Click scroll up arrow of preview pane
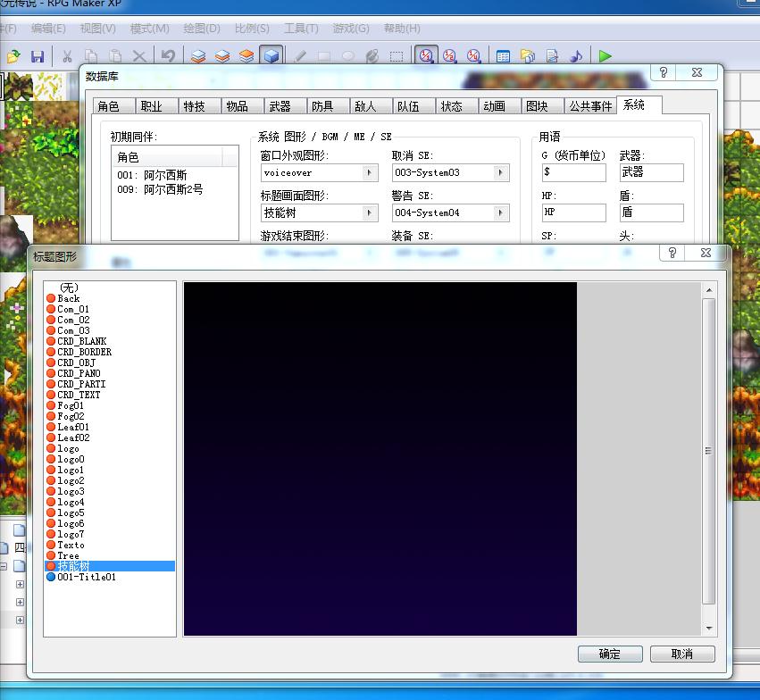 click(x=709, y=290)
